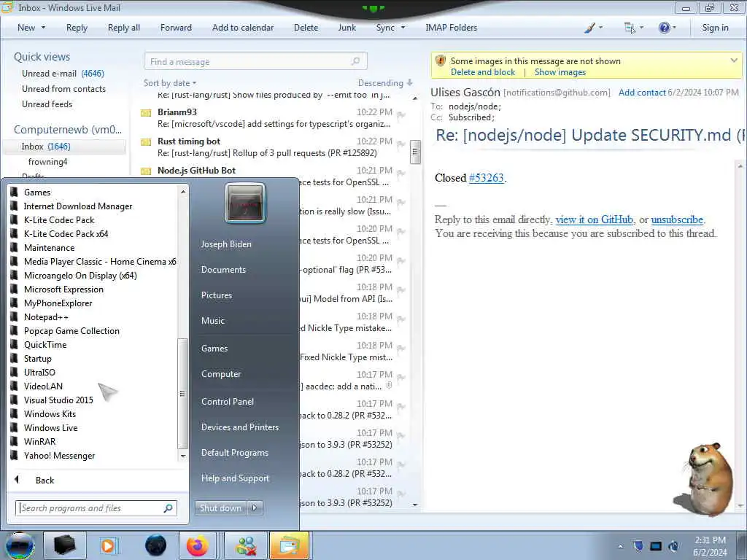Open Firefox from the taskbar
This screenshot has height=560, width=747.
197,545
